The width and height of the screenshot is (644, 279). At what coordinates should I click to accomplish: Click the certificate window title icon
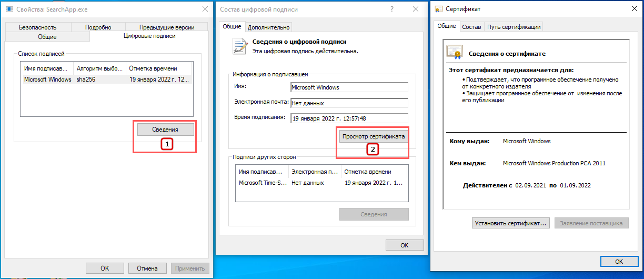click(x=438, y=9)
